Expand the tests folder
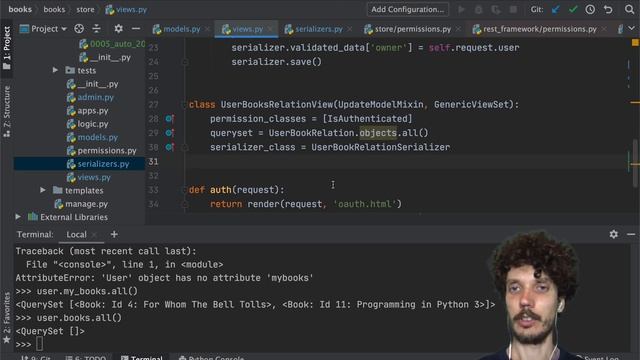 click(x=55, y=70)
